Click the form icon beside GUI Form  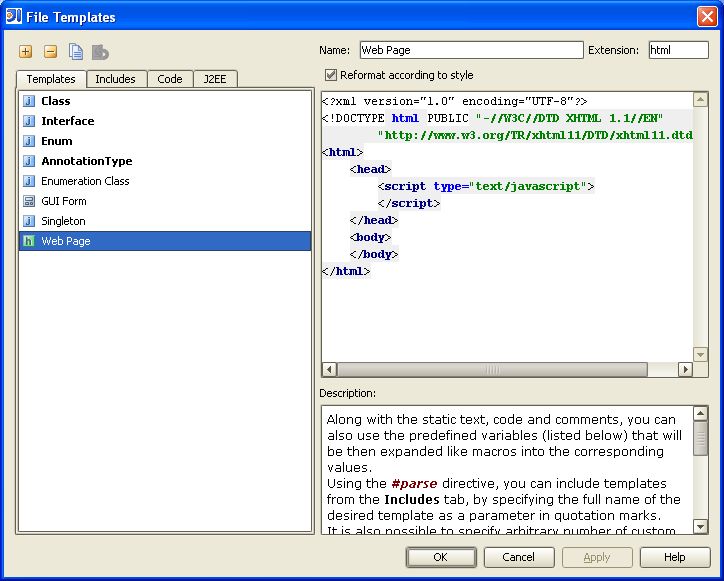click(x=29, y=201)
